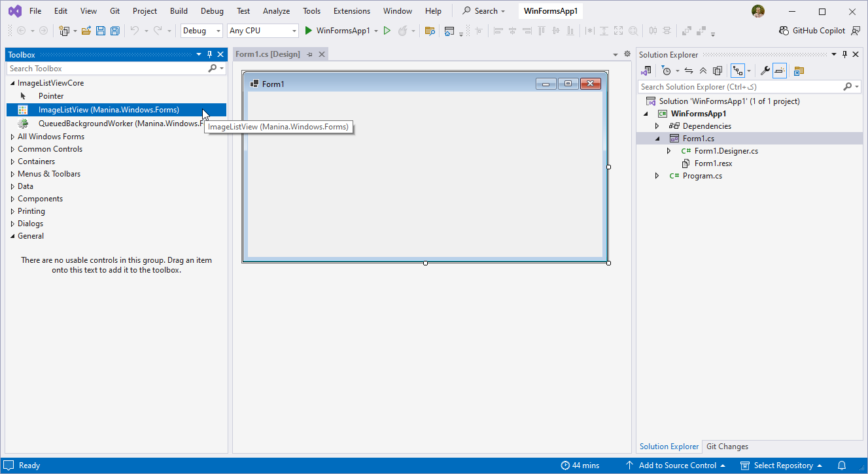The image size is (868, 474).
Task: Click the Pending Changes Filter clock icon
Action: [667, 71]
